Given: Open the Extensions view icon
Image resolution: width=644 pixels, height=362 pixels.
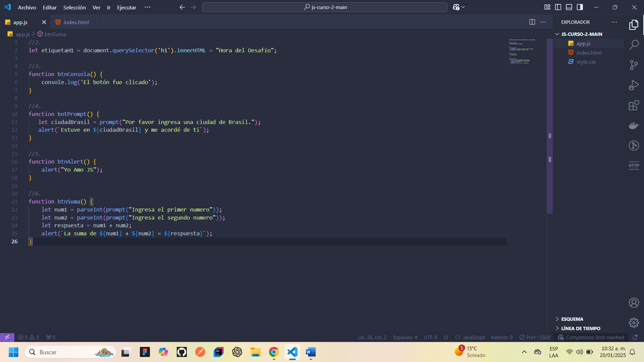Looking at the screenshot, I should (634, 105).
